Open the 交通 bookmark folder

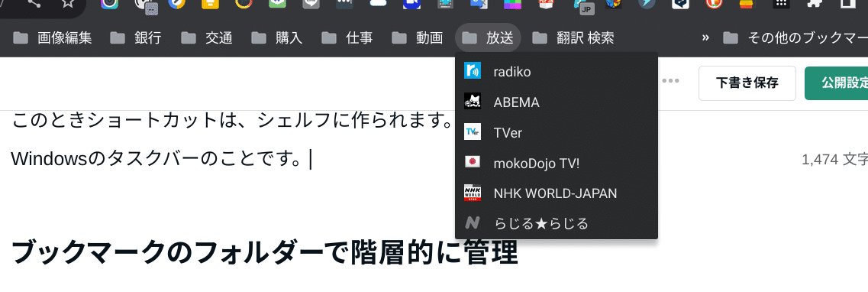[206, 37]
